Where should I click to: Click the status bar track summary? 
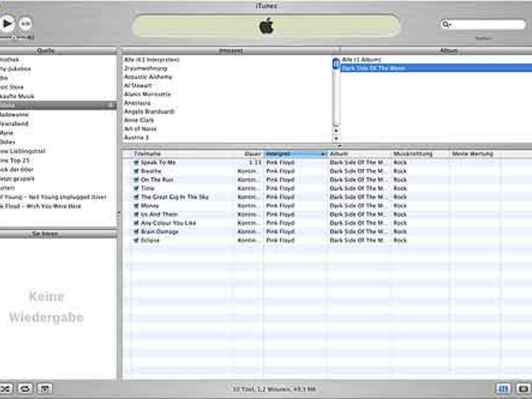click(x=274, y=389)
